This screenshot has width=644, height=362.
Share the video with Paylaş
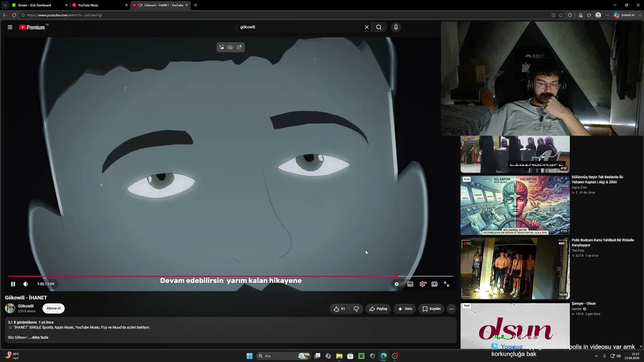[378, 309]
